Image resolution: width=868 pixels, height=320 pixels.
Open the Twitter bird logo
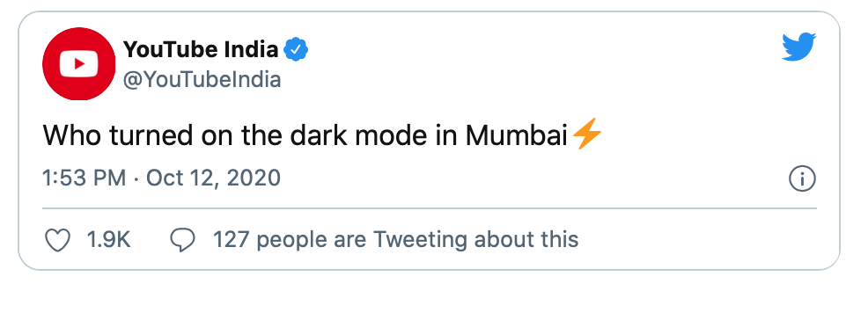click(x=798, y=47)
